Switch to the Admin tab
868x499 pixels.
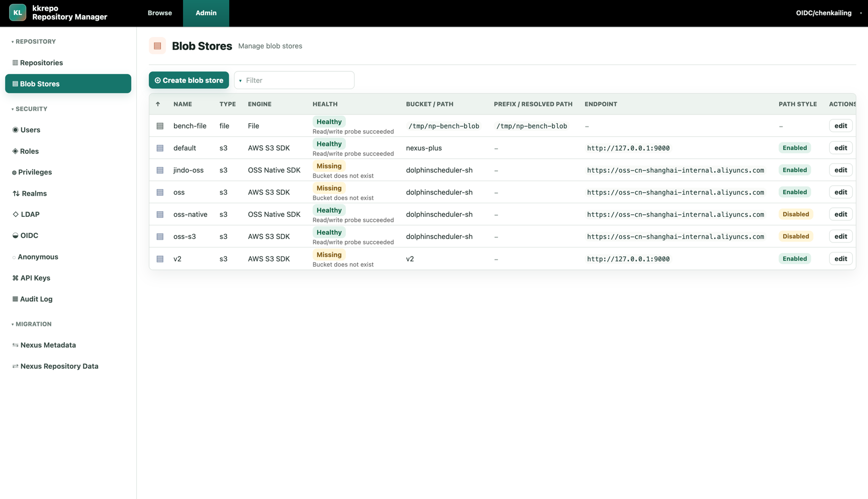(x=206, y=13)
